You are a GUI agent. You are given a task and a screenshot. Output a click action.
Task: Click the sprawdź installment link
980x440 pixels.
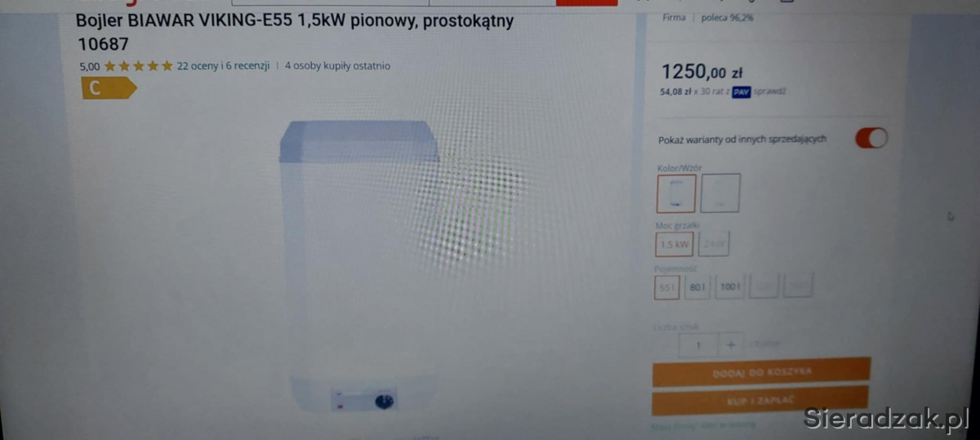(769, 92)
